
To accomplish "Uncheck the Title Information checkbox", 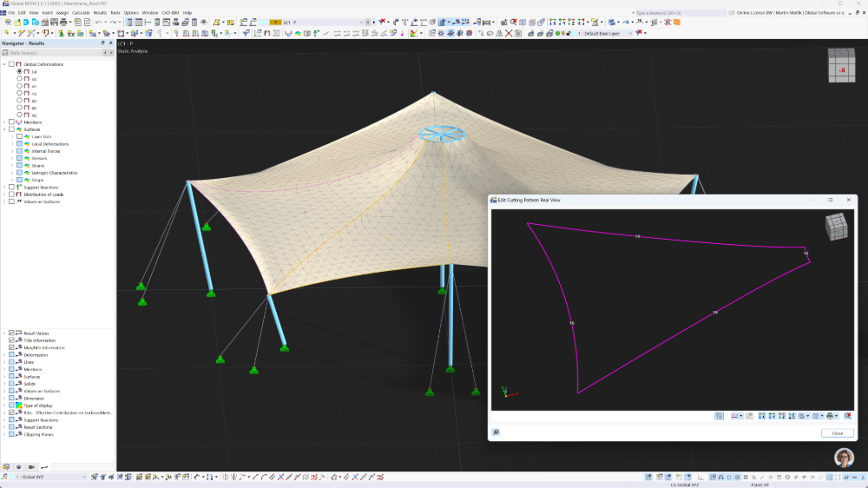I will [x=11, y=340].
